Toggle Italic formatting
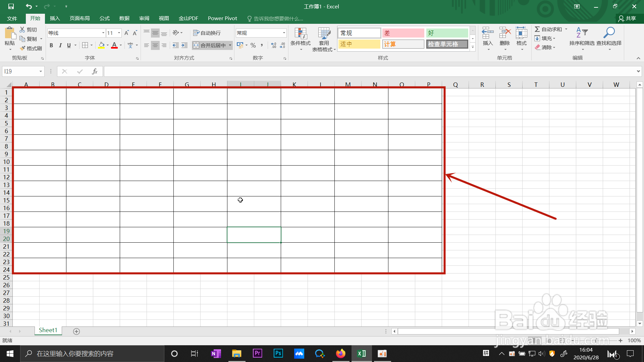644x362 pixels. [60, 45]
